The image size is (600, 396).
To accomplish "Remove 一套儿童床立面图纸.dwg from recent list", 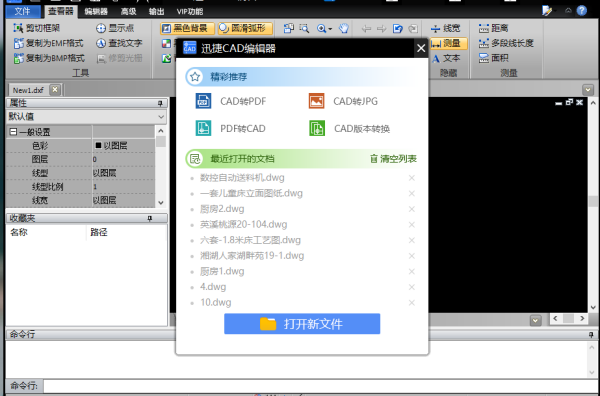I will [x=412, y=194].
